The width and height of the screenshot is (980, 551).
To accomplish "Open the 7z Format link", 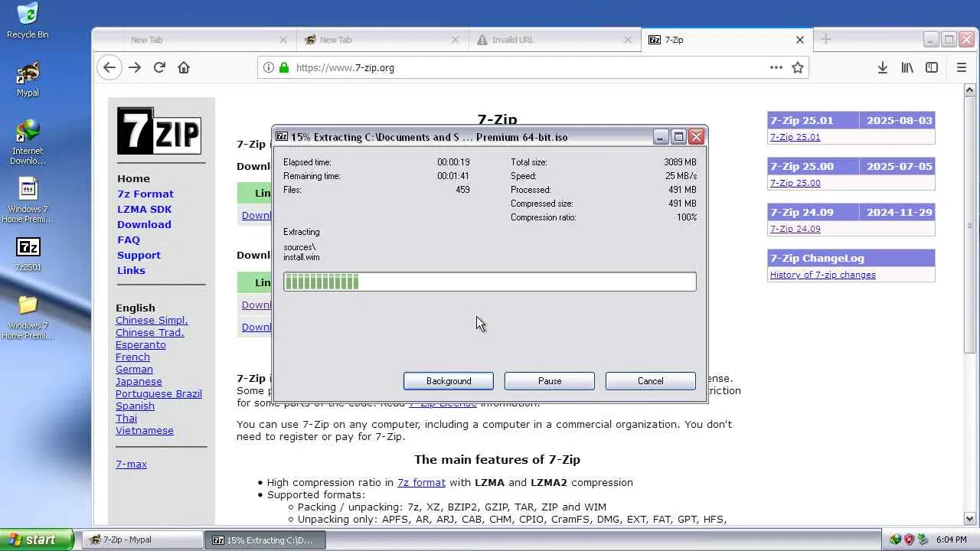I will [x=145, y=194].
